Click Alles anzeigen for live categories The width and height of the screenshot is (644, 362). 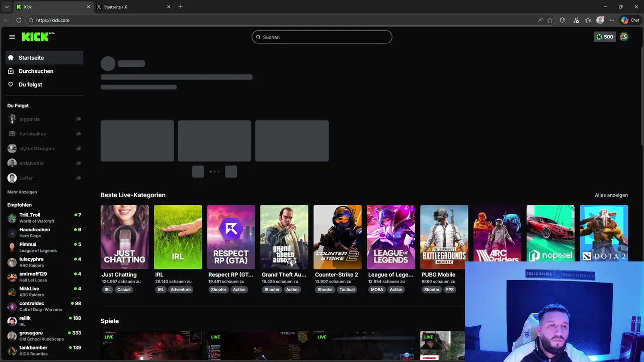(611, 195)
